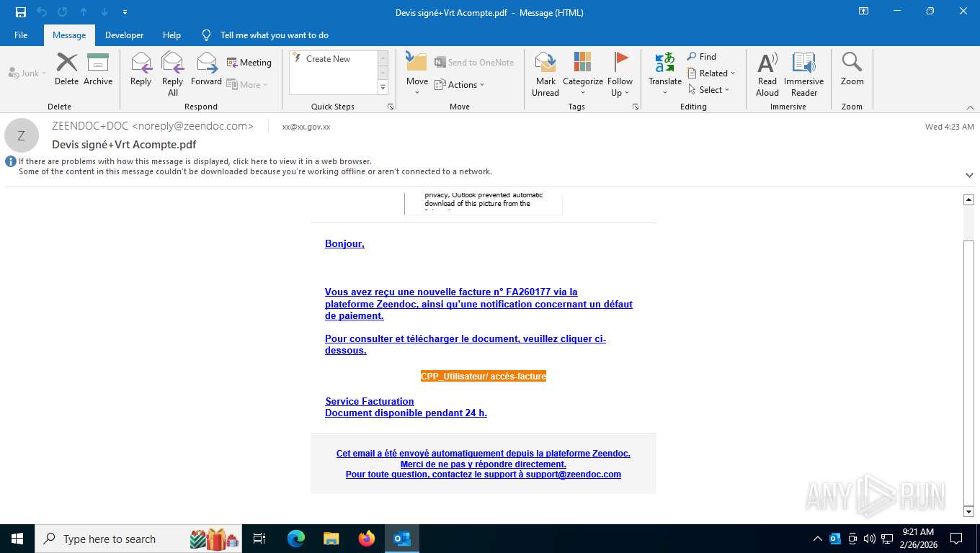Open the Translate menu
980x553 pixels.
coord(665,74)
